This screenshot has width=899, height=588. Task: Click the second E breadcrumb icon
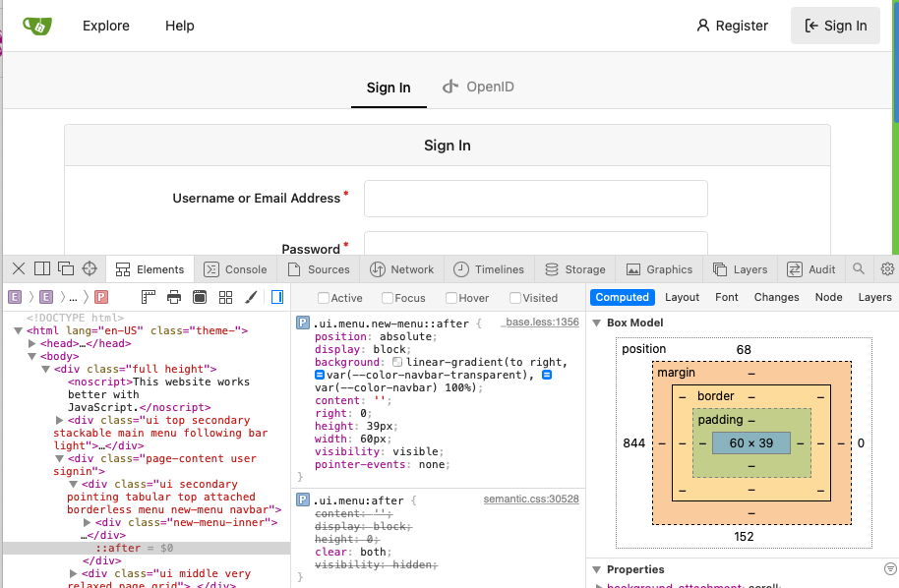[x=46, y=297]
